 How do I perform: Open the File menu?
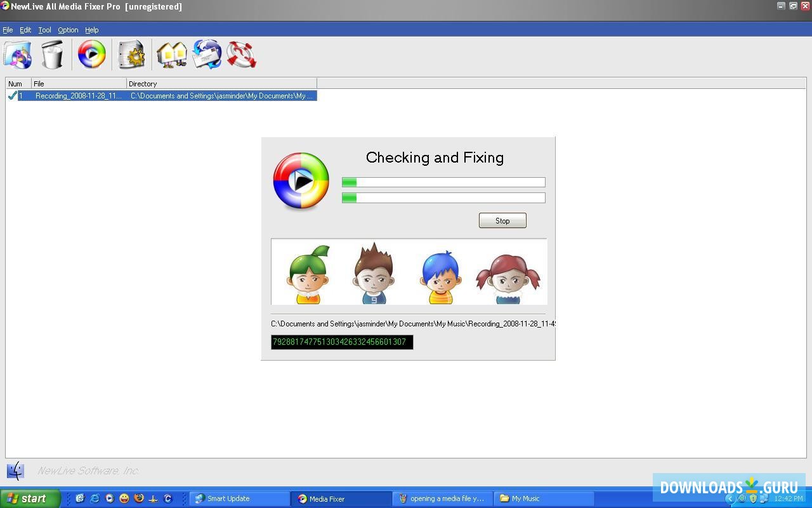[x=8, y=30]
